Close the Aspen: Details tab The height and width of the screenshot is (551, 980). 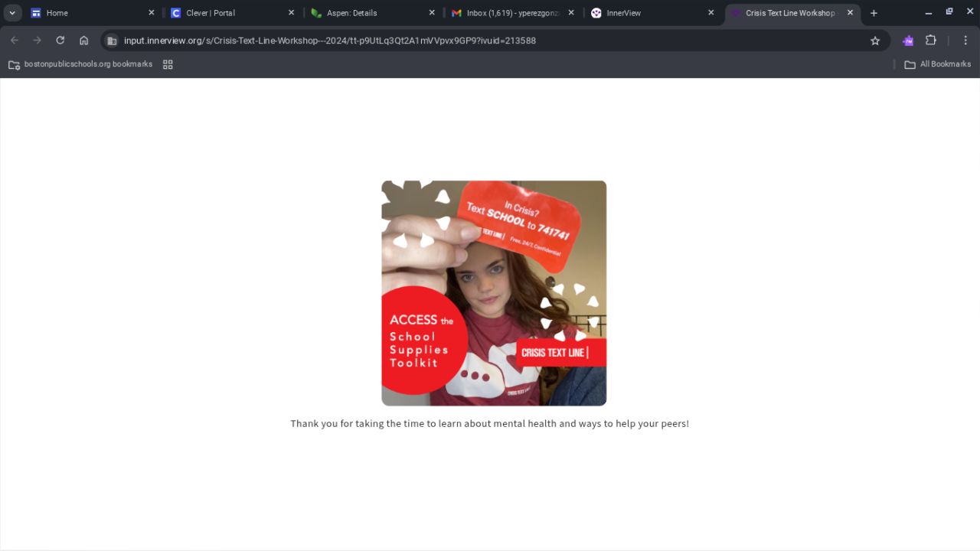click(x=432, y=13)
